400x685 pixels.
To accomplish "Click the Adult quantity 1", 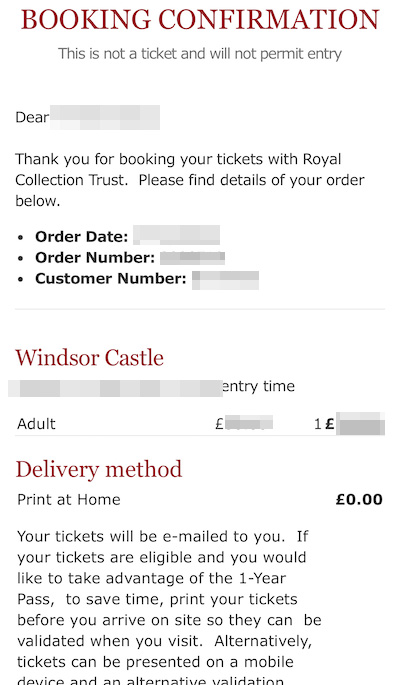I will click(x=317, y=424).
